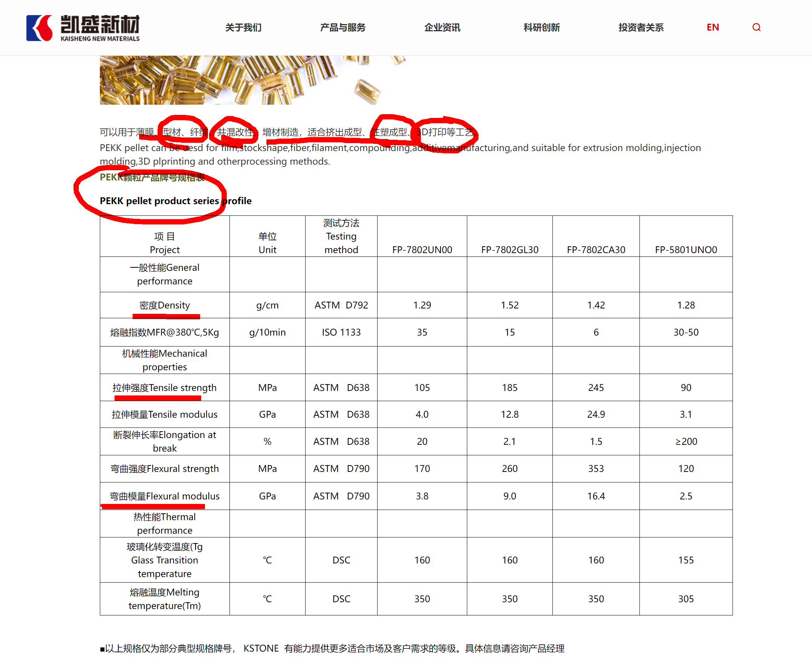Click the elongation value ≥200
Image resolution: width=812 pixels, height=664 pixels.
pyautogui.click(x=686, y=442)
